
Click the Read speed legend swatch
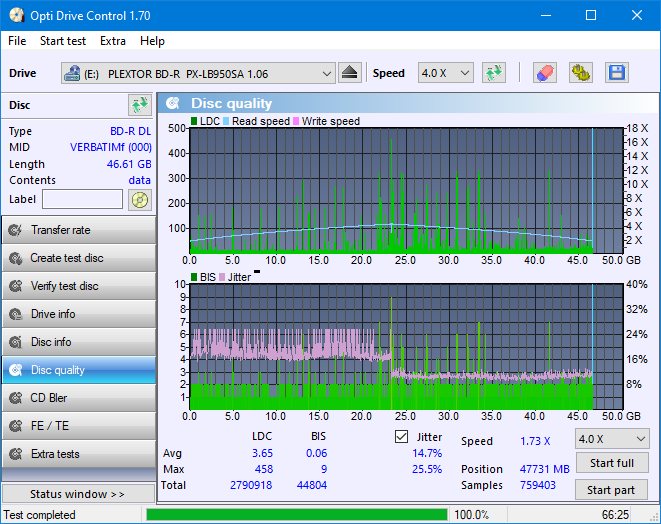click(226, 121)
